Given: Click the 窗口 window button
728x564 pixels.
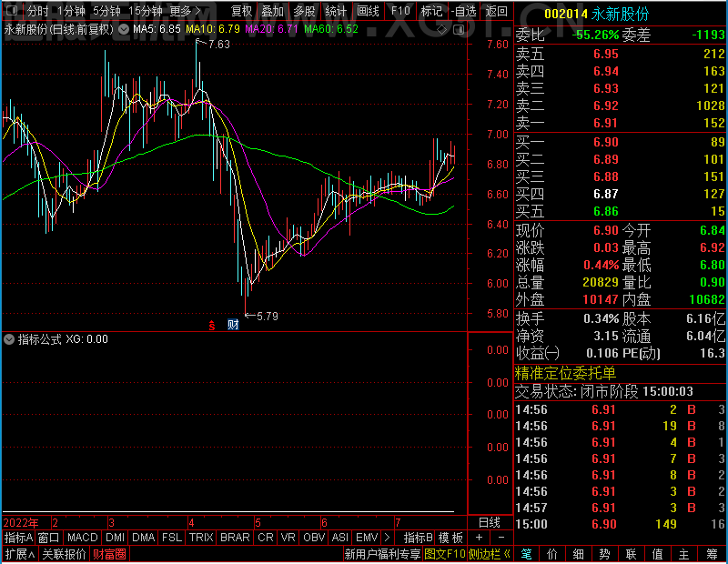Looking at the screenshot, I should [49, 538].
